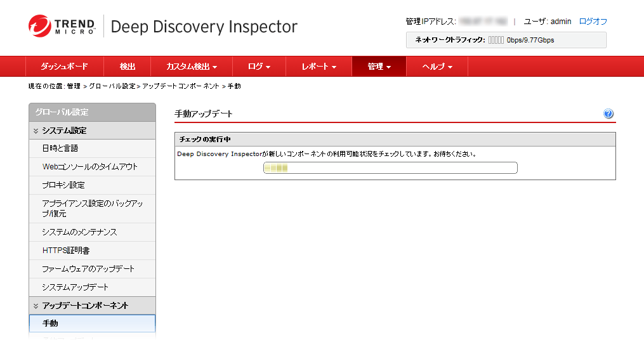This screenshot has height=340, width=644.
Task: Open アプライアンス設定のバックアップ/復元 page
Action: 93,209
